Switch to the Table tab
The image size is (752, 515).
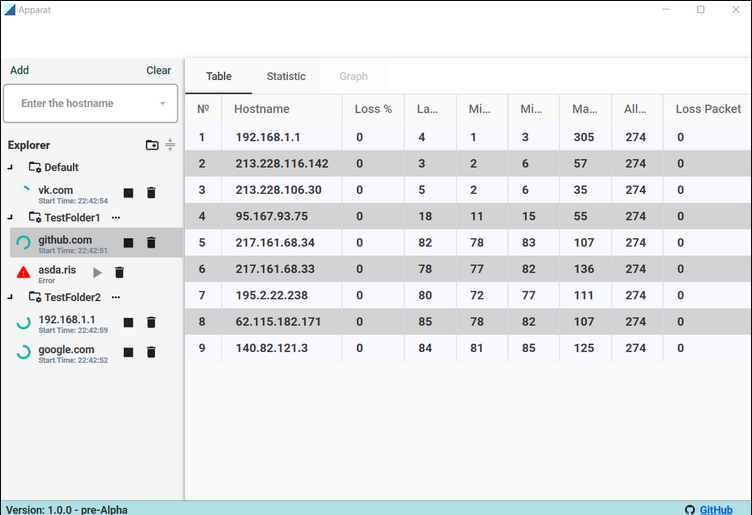(x=219, y=76)
